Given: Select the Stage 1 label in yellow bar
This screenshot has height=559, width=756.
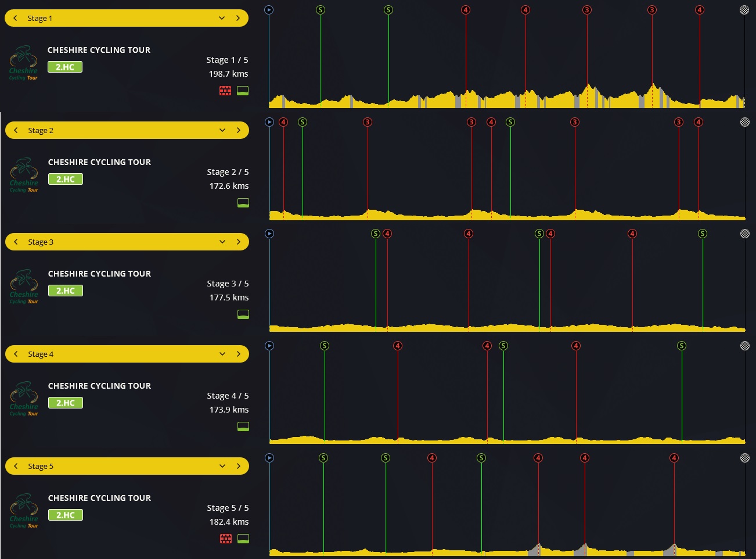Looking at the screenshot, I should (40, 19).
